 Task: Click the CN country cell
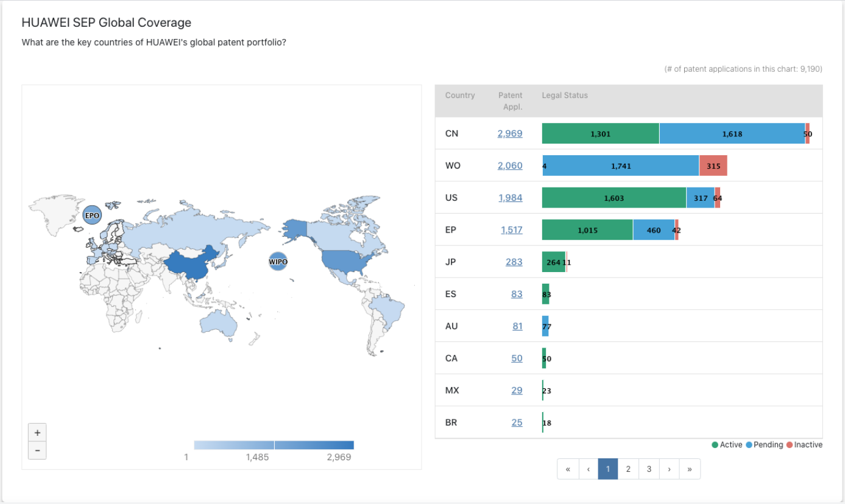(452, 134)
